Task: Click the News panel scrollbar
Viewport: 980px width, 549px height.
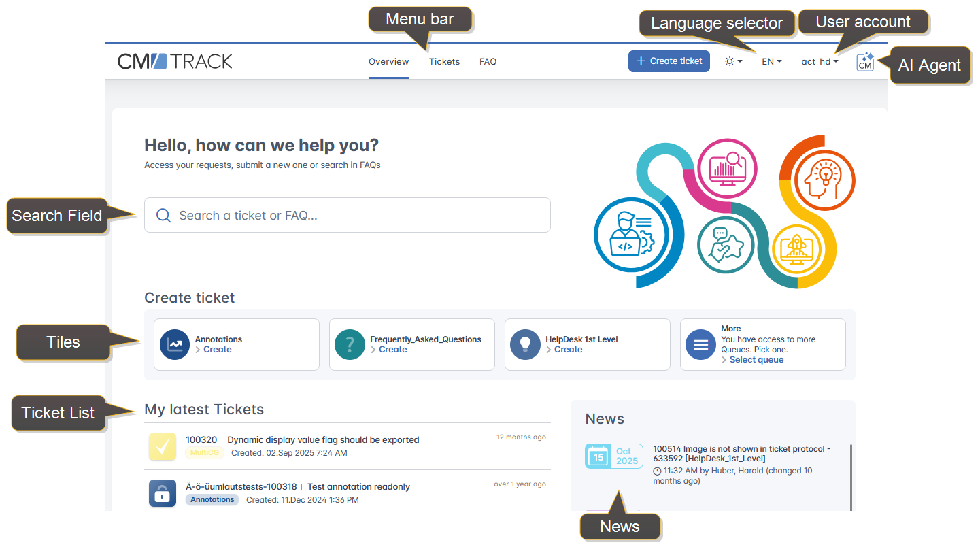Action: [x=851, y=476]
